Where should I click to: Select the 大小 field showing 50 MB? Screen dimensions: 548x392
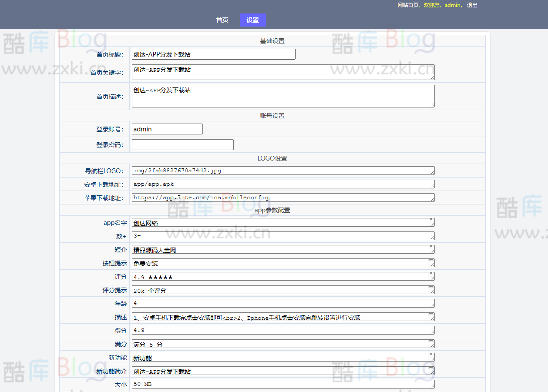coord(283,384)
